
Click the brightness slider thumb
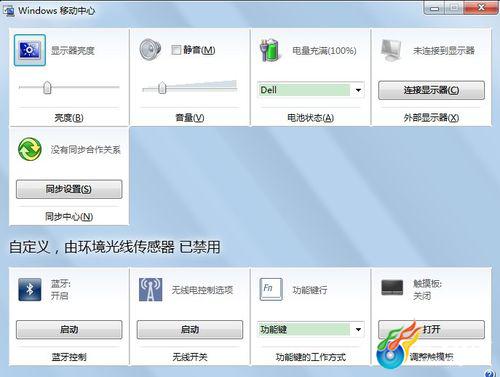pyautogui.click(x=47, y=88)
